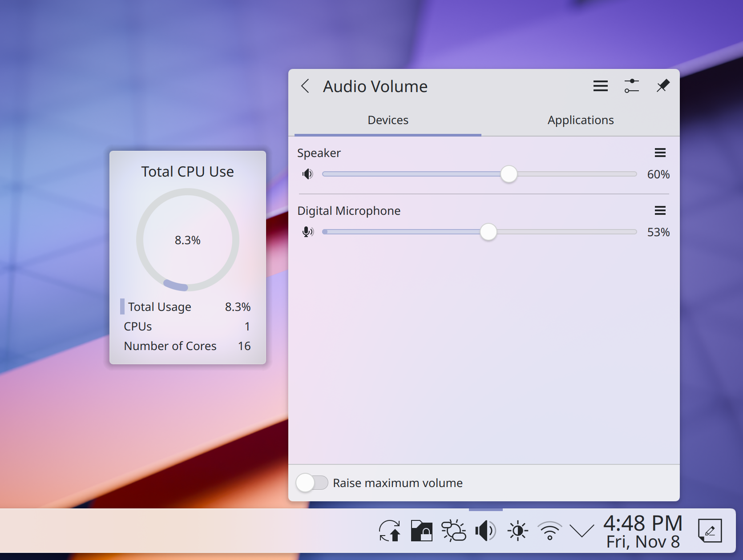Open Wi-Fi networks tray icon
743x560 pixels.
[550, 531]
